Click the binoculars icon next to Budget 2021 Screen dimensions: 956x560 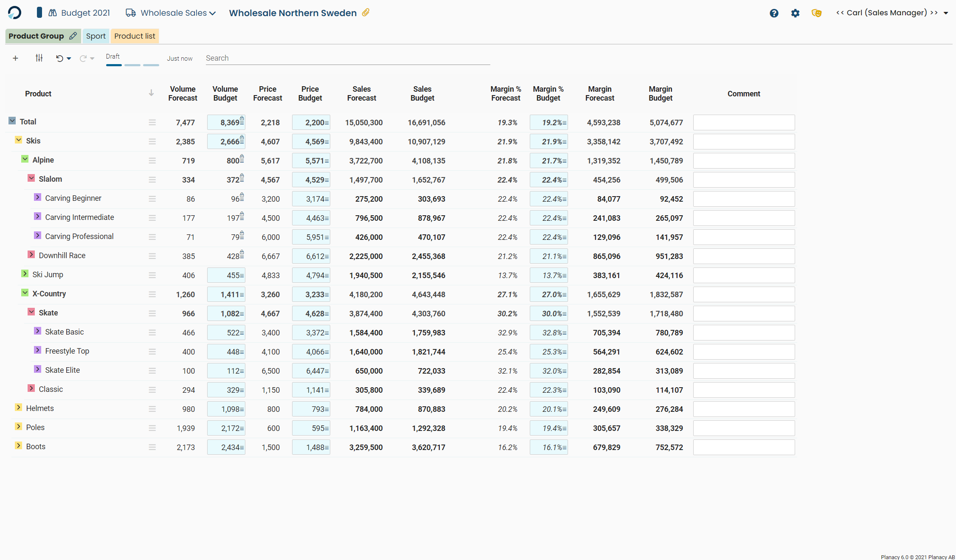coord(53,13)
